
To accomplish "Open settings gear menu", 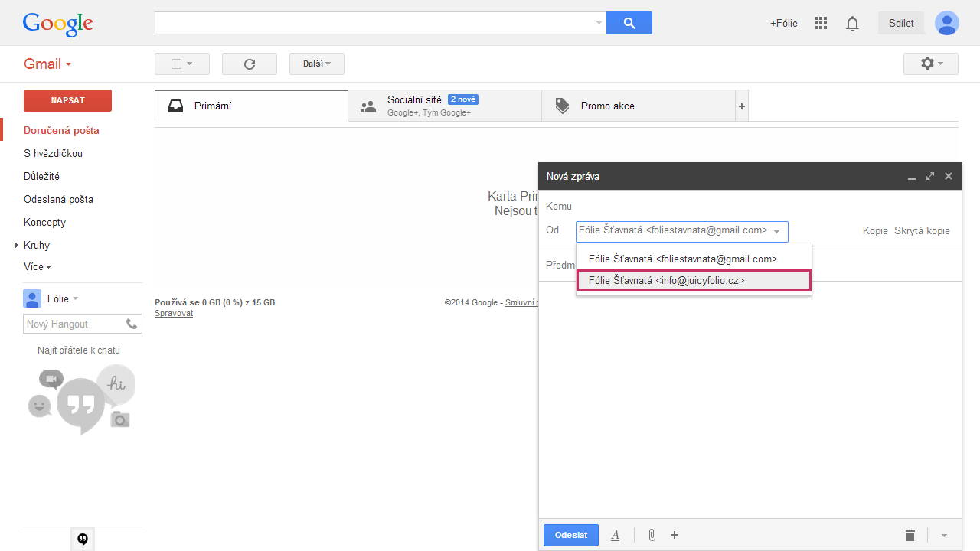I will (x=931, y=64).
